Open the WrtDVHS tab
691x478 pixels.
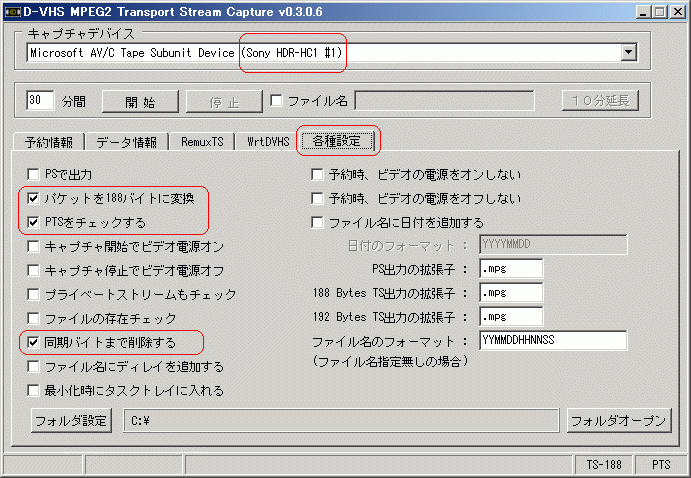(x=267, y=142)
